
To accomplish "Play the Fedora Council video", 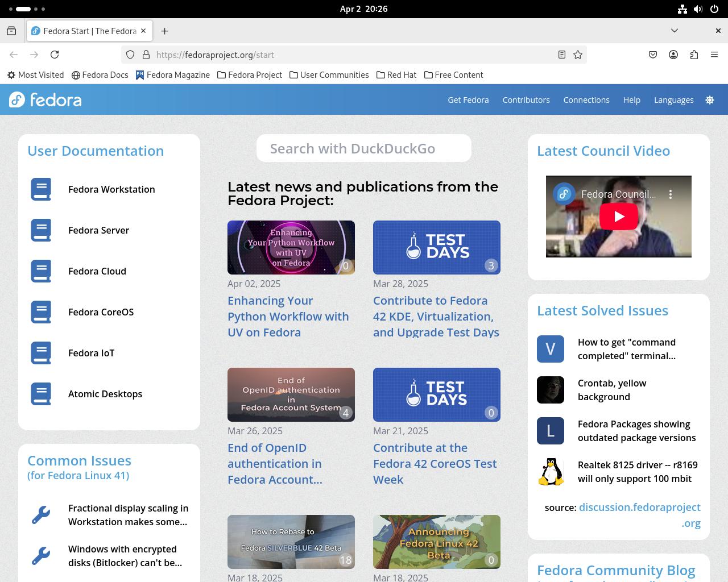I will tap(619, 217).
